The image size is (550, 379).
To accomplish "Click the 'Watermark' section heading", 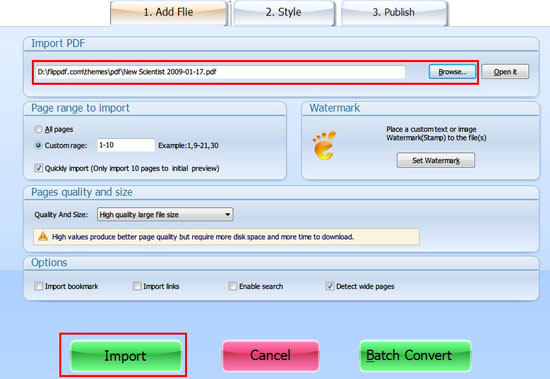I will click(335, 108).
